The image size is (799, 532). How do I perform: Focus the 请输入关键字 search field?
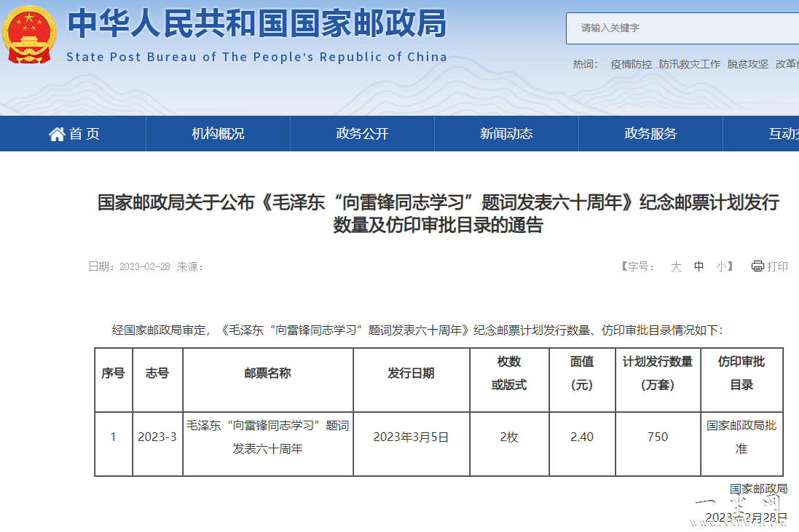click(682, 28)
